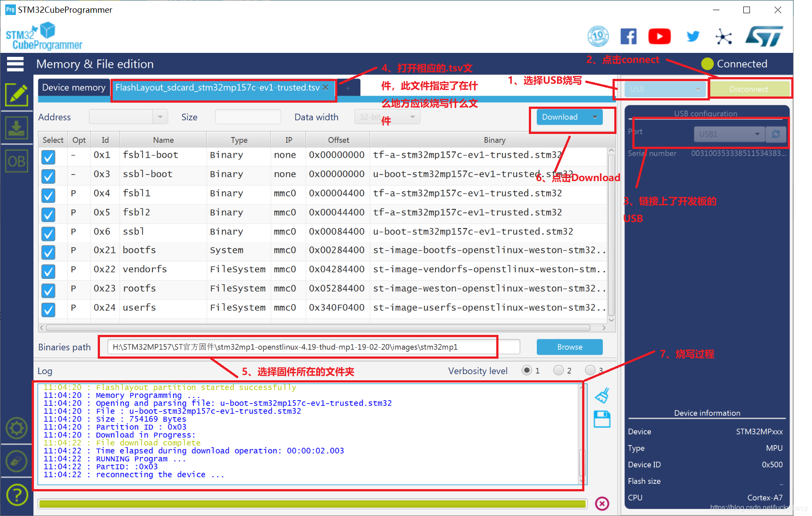Sort by the Name column header

click(163, 140)
